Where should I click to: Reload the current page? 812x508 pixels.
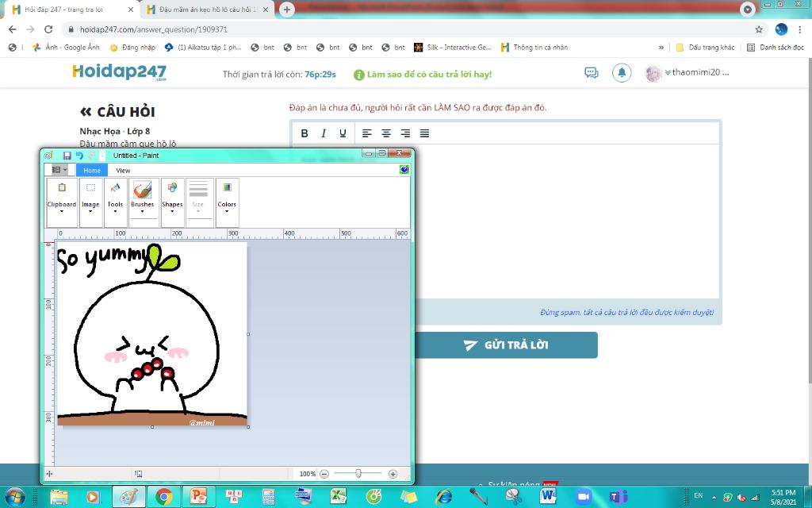(48, 29)
